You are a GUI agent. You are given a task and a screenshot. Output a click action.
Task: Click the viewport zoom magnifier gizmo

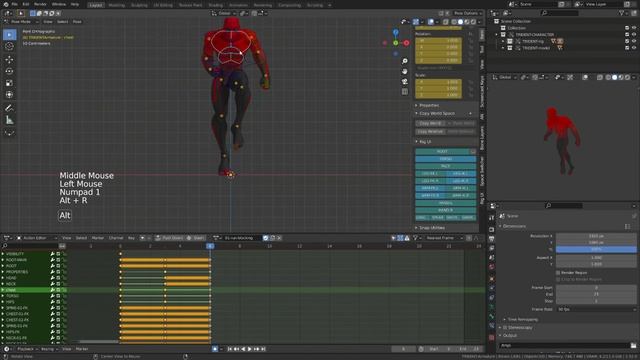pos(404,61)
